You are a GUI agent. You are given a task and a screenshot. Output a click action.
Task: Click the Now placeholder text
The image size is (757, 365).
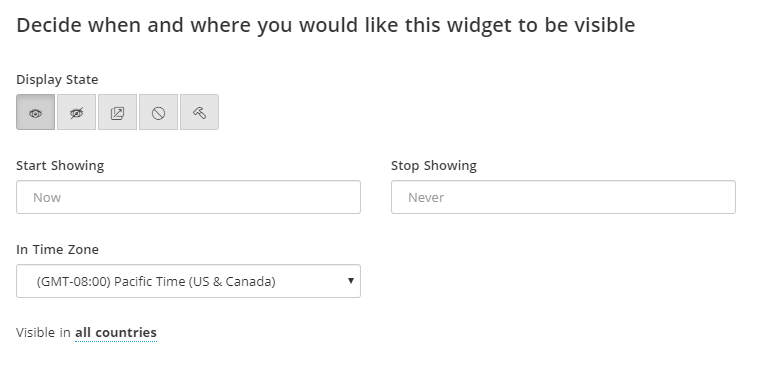pyautogui.click(x=47, y=197)
